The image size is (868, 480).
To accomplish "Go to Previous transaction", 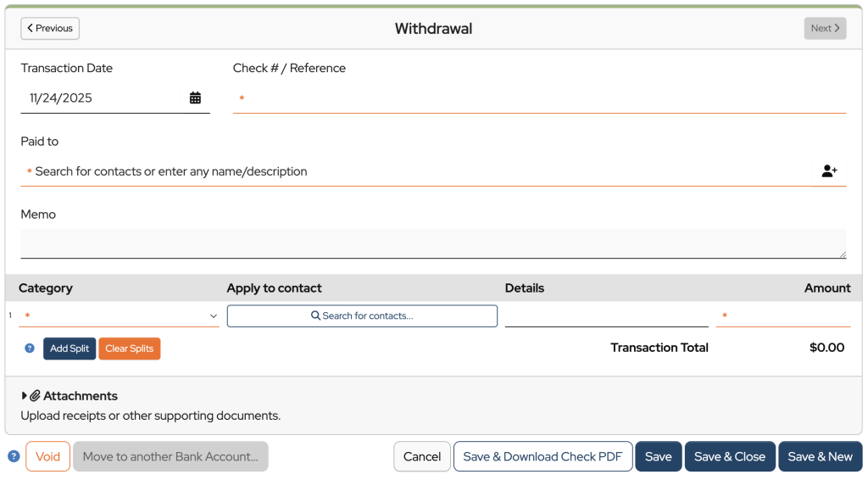I will (x=50, y=28).
